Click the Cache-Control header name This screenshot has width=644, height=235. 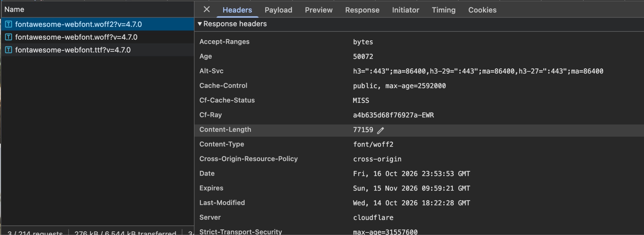coord(223,86)
